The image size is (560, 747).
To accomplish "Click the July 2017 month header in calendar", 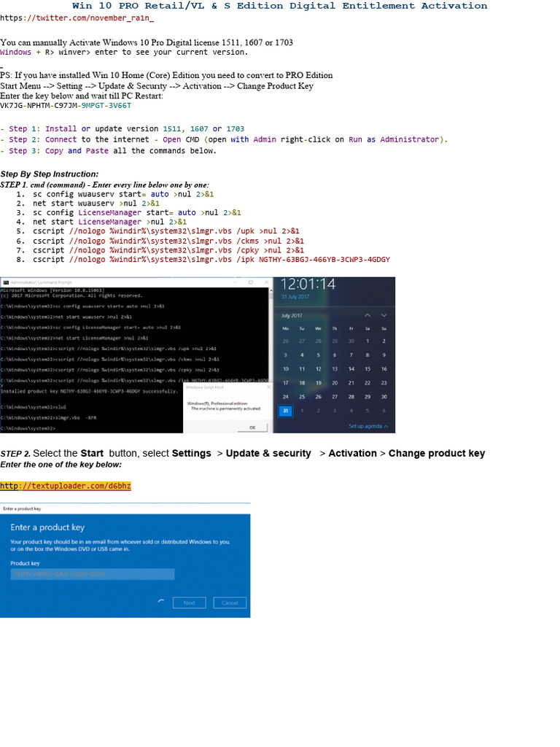I will (292, 315).
